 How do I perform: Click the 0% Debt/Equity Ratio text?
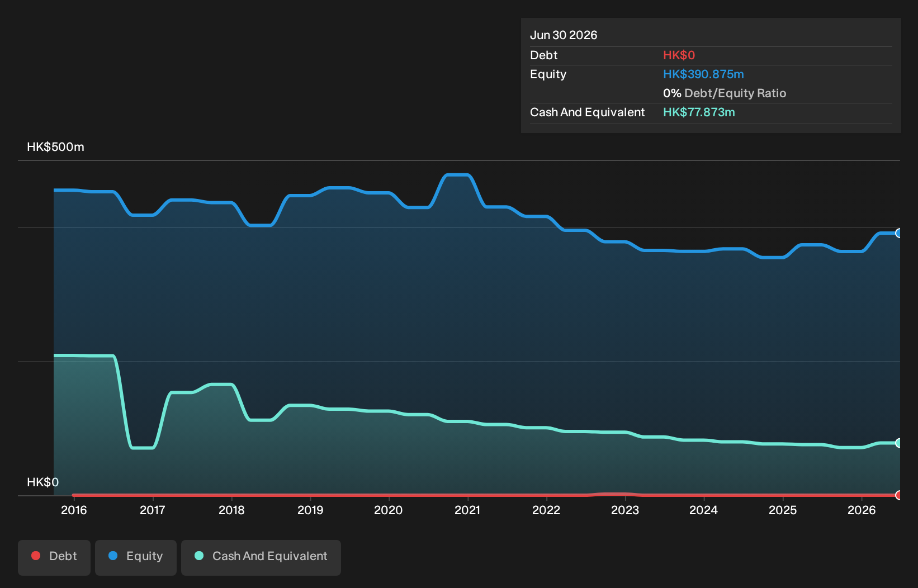(x=725, y=93)
